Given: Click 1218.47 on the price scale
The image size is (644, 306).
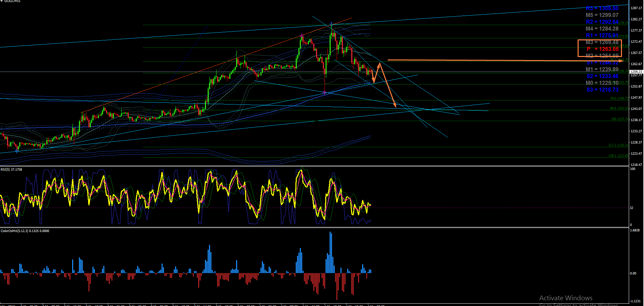Looking at the screenshot, I should tap(637, 165).
